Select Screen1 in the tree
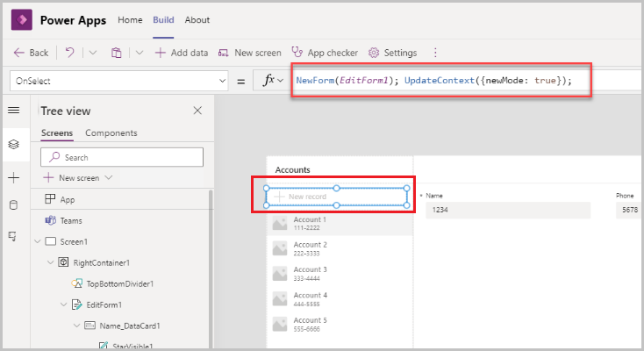The image size is (644, 351). tap(74, 241)
